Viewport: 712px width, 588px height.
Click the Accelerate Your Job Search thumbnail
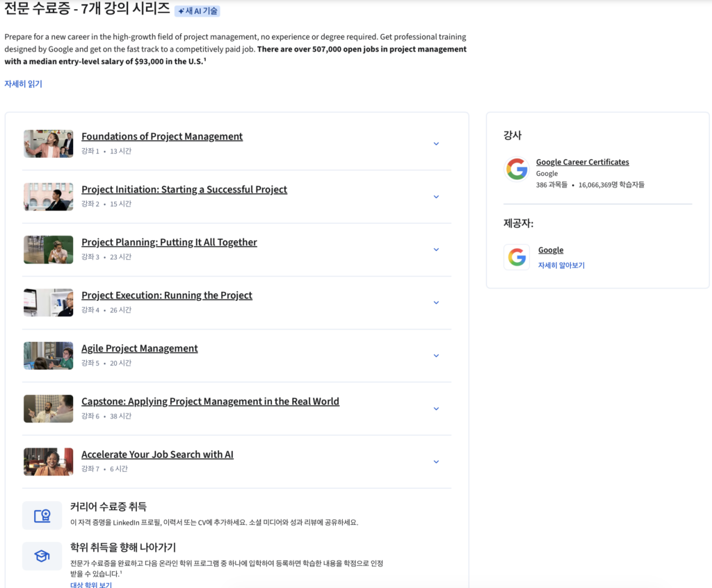(48, 462)
